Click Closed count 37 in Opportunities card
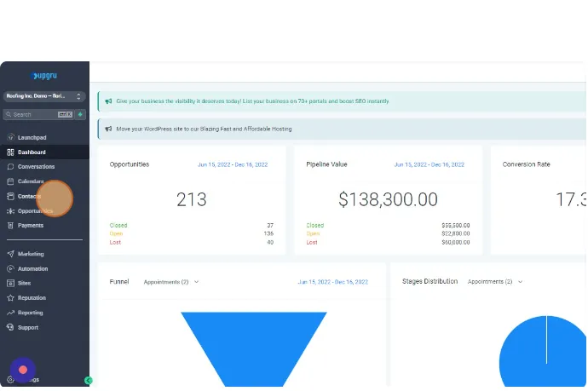The width and height of the screenshot is (588, 391). 270,225
